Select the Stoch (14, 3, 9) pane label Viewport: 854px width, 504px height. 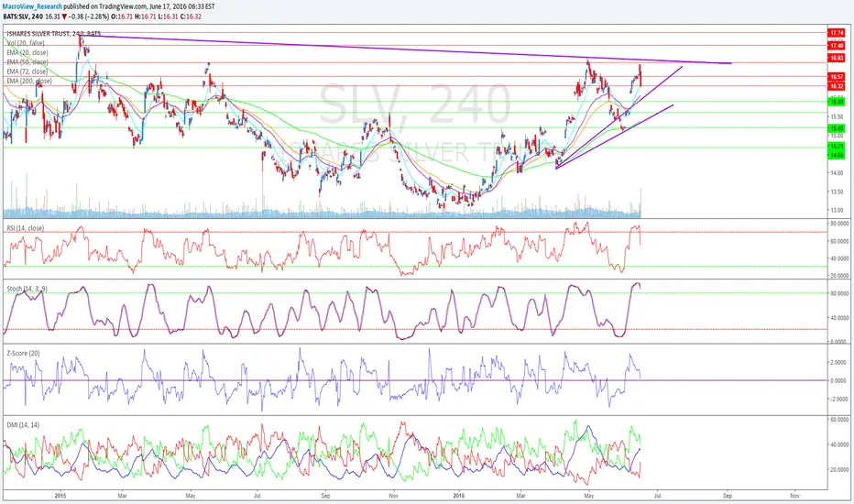27,289
